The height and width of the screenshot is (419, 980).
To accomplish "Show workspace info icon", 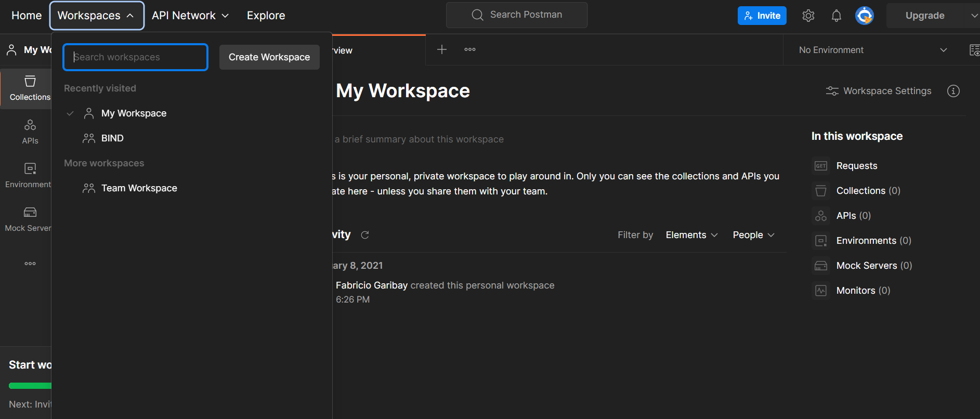I will coord(953,91).
